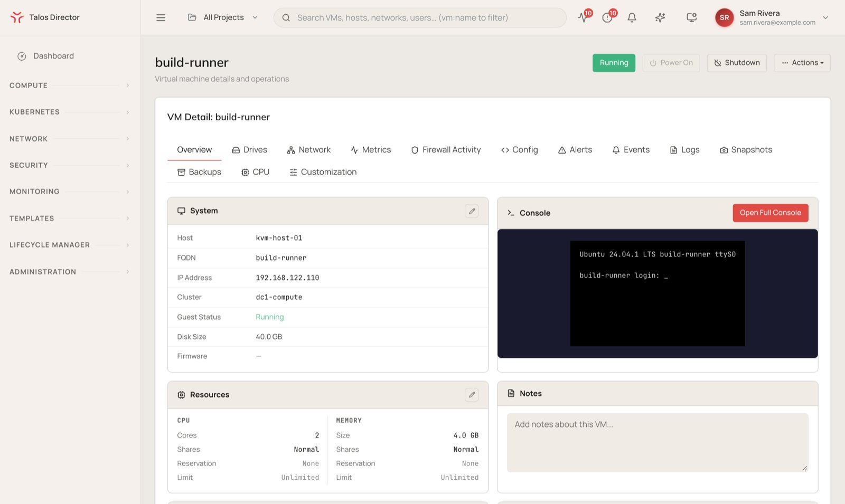The width and height of the screenshot is (845, 504).
Task: Expand the Monitoring sidebar section
Action: 70,192
